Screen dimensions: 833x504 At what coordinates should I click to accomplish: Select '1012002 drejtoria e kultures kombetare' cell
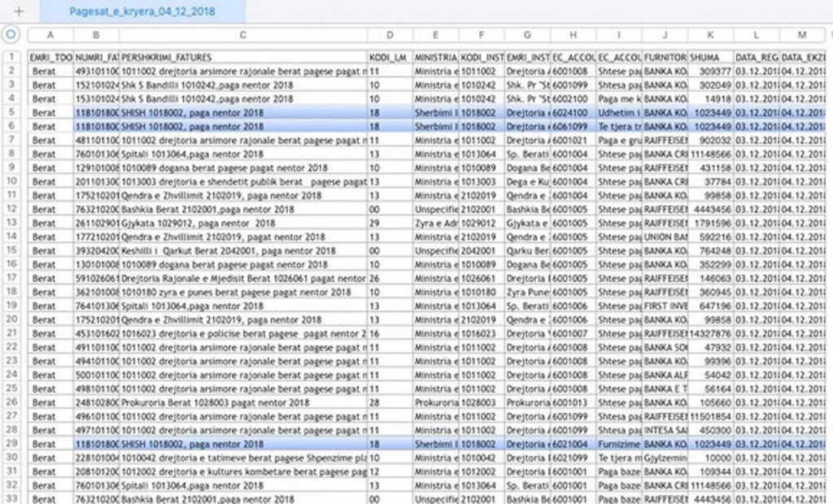coord(242,471)
